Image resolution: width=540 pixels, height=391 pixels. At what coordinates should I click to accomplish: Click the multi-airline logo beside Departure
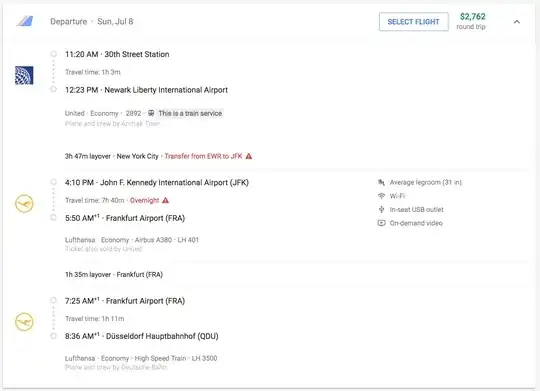pyautogui.click(x=25, y=21)
